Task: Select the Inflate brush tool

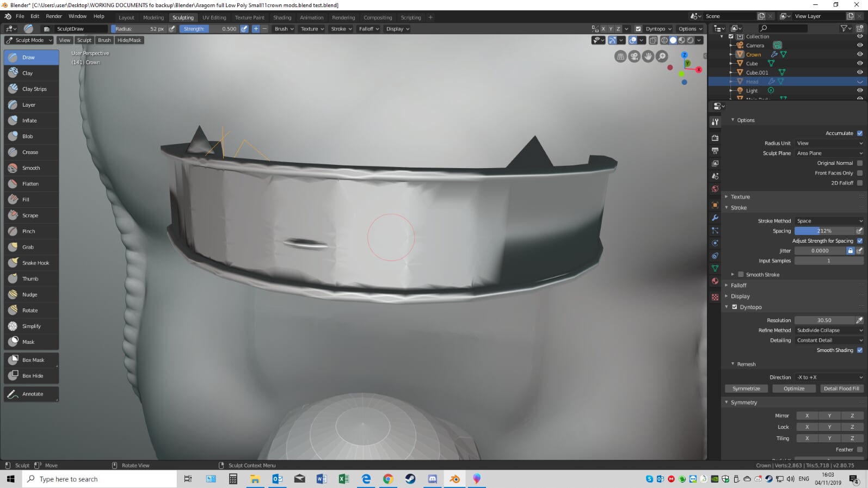Action: (x=32, y=120)
